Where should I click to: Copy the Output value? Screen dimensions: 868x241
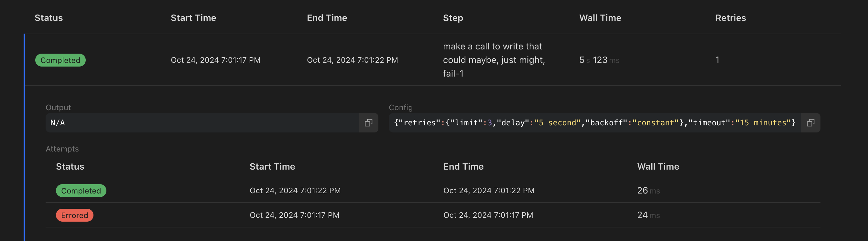click(368, 123)
